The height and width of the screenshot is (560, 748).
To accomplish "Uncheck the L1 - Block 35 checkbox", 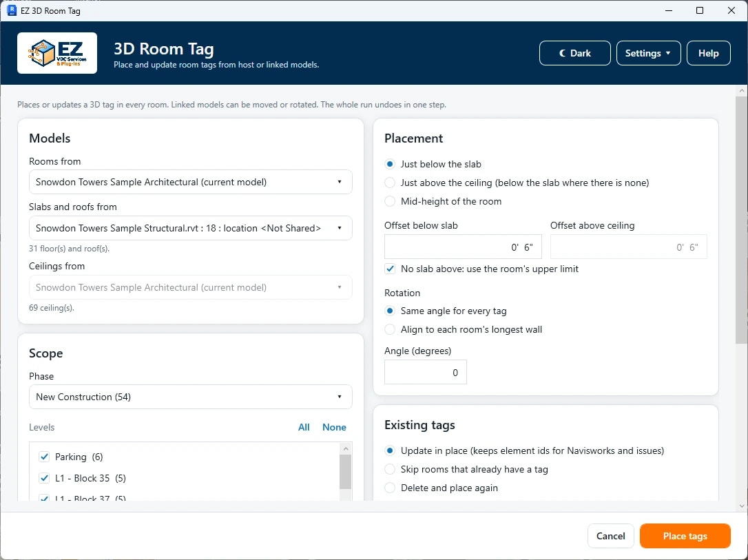I will 44,478.
